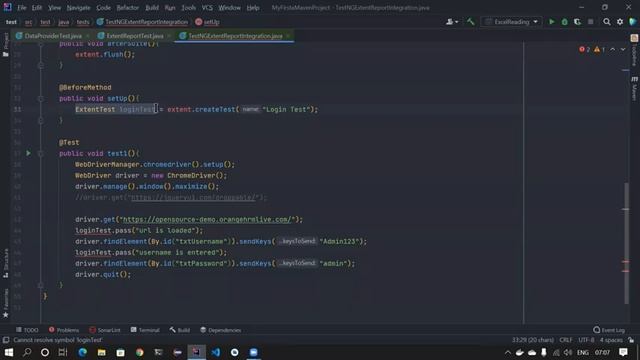Open TODO tool window
This screenshot has width=640, height=360.
click(27, 330)
